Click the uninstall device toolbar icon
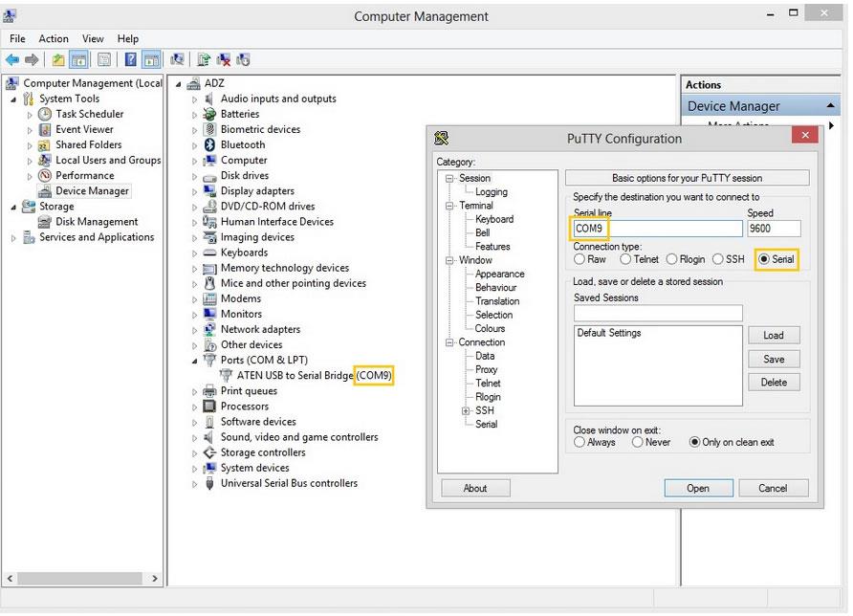 [224, 59]
